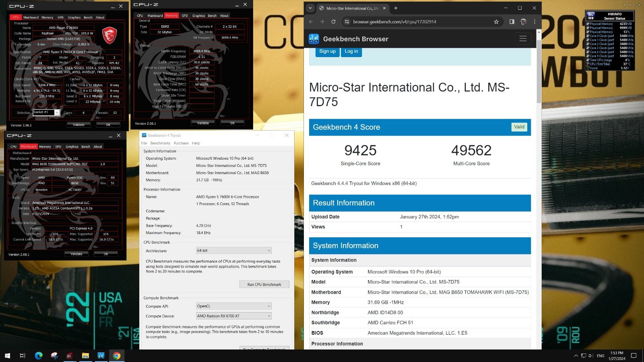Switch to CPU tab in CPU-Z Mainboard window
This screenshot has width=644, height=362.
(14, 146)
